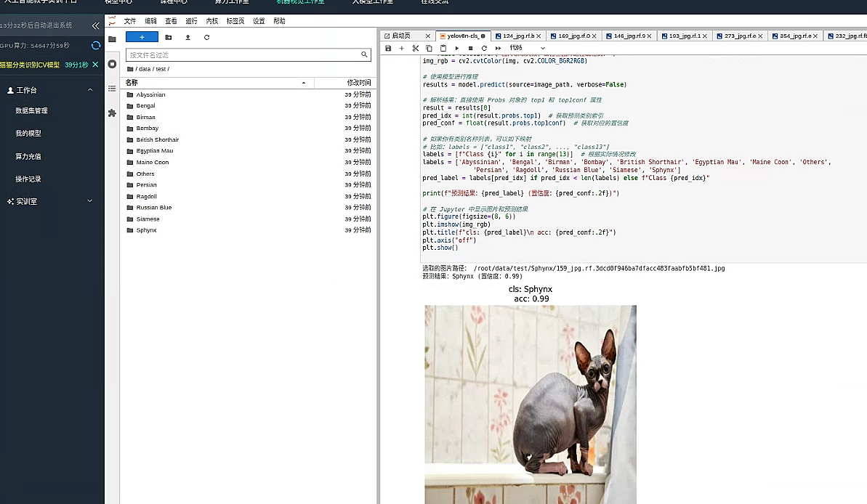Collapse the 工作台 section
The height and width of the screenshot is (504, 867).
[x=90, y=90]
